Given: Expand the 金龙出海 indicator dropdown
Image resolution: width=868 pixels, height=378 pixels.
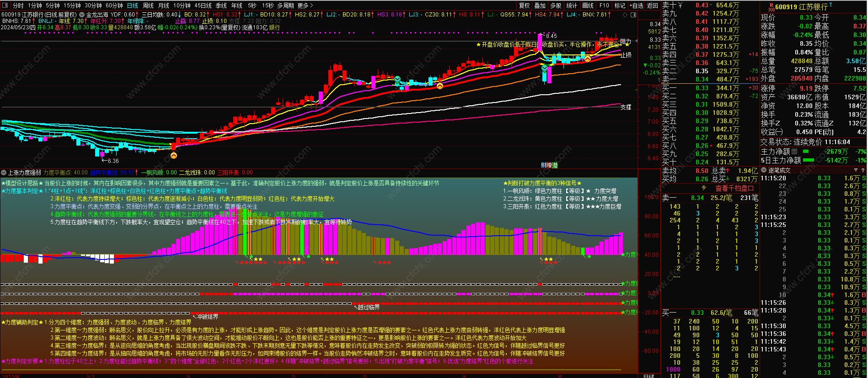Looking at the screenshot, I should pyautogui.click(x=82, y=15).
